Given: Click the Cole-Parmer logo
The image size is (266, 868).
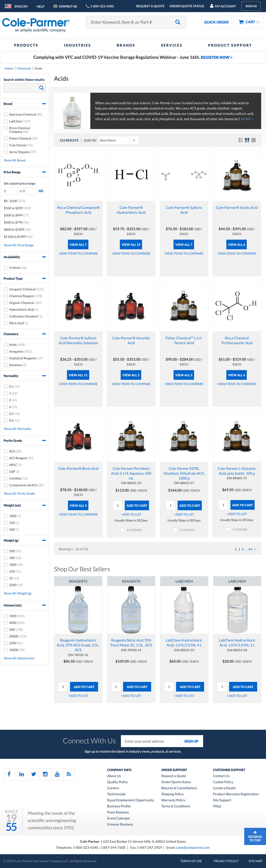Looking at the screenshot, I should click(36, 25).
